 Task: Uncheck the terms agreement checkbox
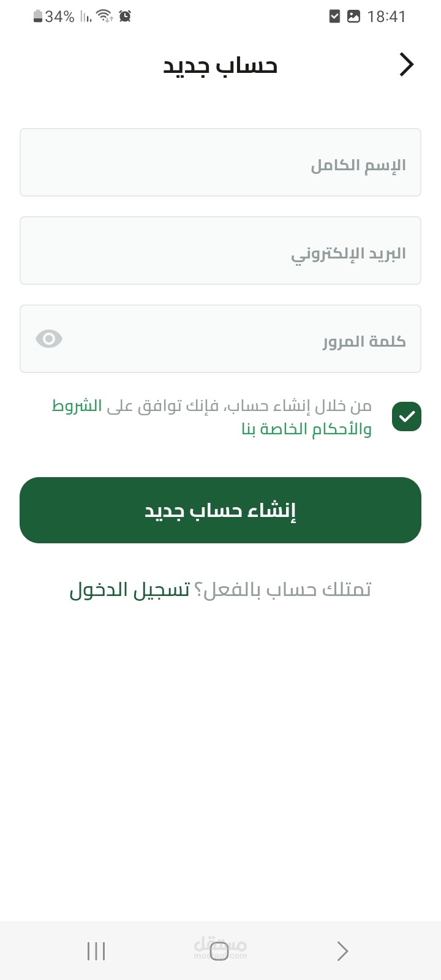[x=407, y=417]
